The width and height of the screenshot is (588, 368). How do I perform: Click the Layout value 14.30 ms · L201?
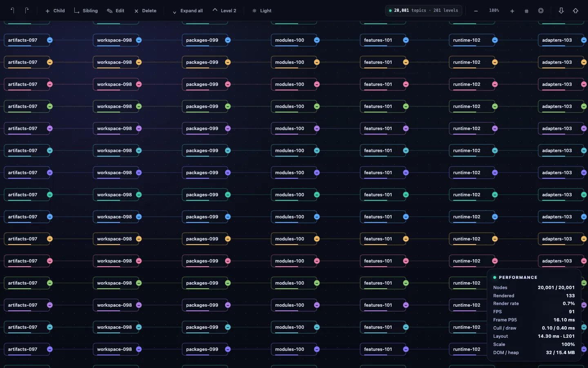click(x=556, y=336)
